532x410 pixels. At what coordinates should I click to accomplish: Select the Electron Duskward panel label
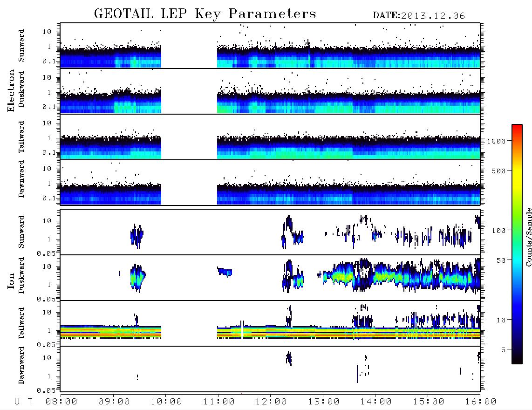pyautogui.click(x=21, y=89)
